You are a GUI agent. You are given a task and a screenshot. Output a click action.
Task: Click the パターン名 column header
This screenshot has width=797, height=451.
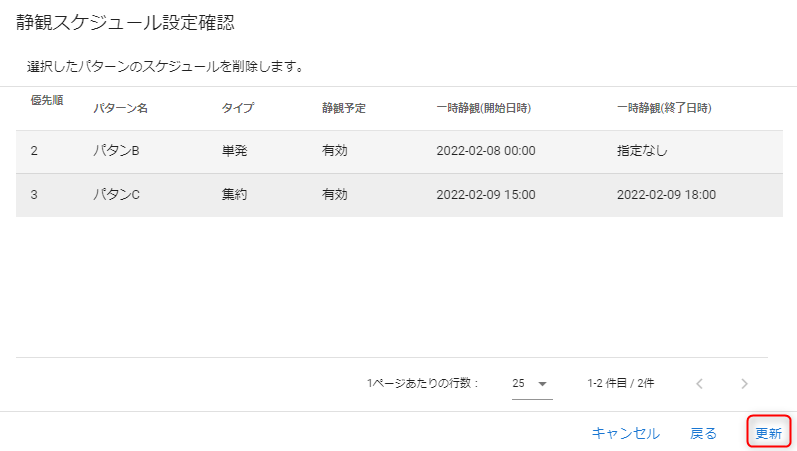coord(120,108)
